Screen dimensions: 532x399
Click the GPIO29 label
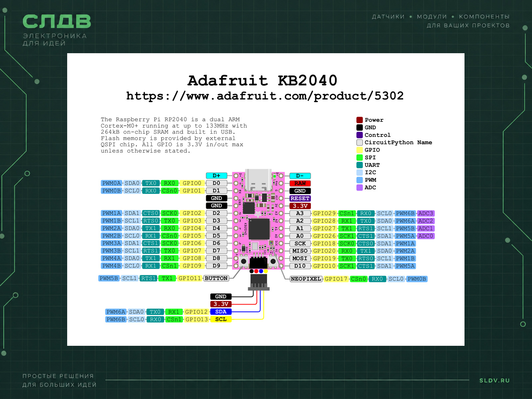(325, 213)
